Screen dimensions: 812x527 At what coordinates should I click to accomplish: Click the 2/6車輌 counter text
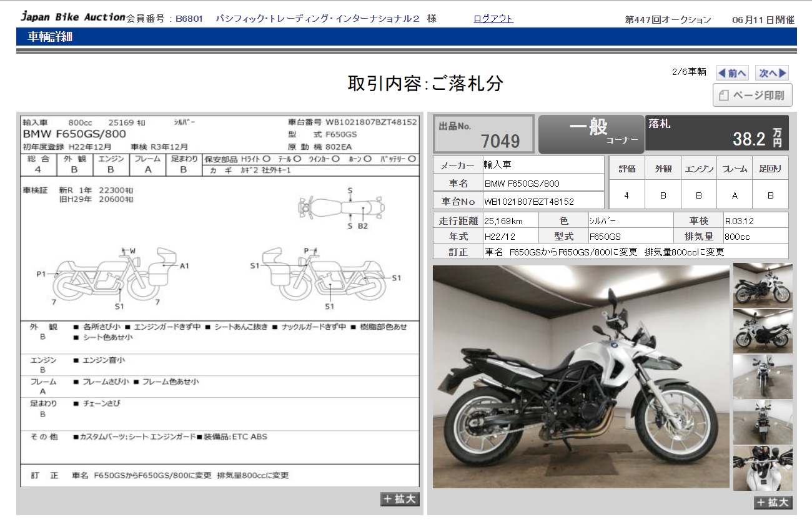[x=689, y=72]
